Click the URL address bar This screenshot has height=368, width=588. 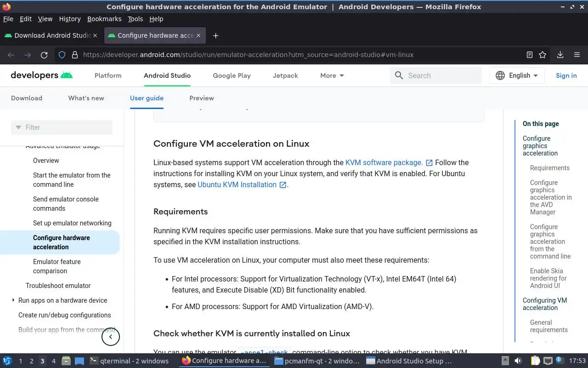tap(302, 55)
